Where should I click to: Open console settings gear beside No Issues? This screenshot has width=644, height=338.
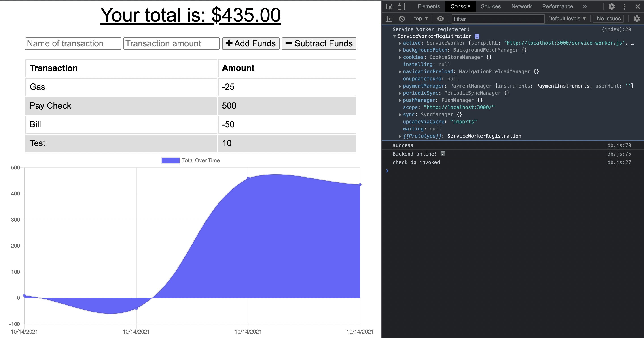coord(636,19)
